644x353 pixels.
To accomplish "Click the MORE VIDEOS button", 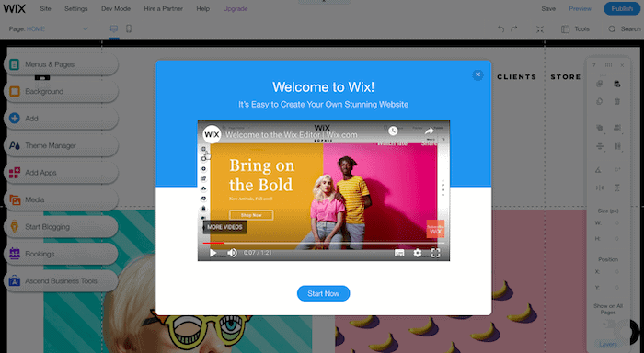I will pos(224,227).
